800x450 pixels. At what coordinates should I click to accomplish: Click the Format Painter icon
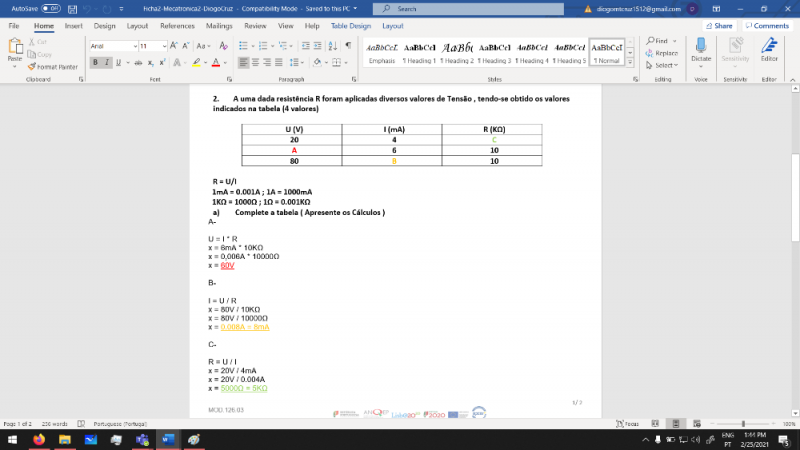pyautogui.click(x=41, y=67)
